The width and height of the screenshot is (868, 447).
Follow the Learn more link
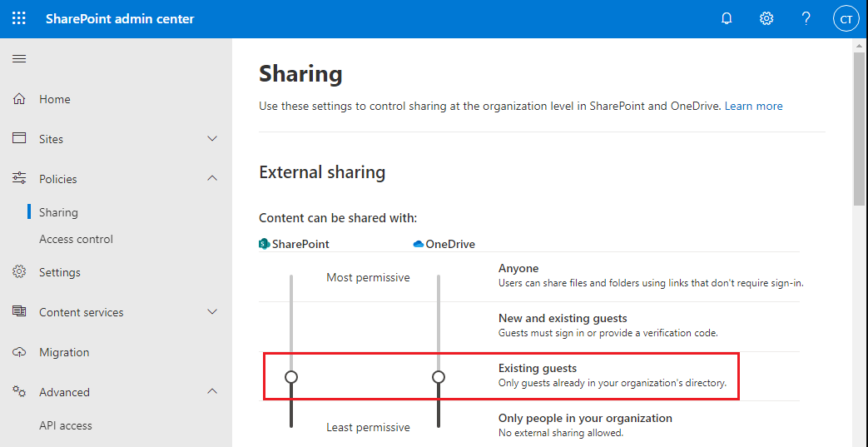tap(753, 106)
